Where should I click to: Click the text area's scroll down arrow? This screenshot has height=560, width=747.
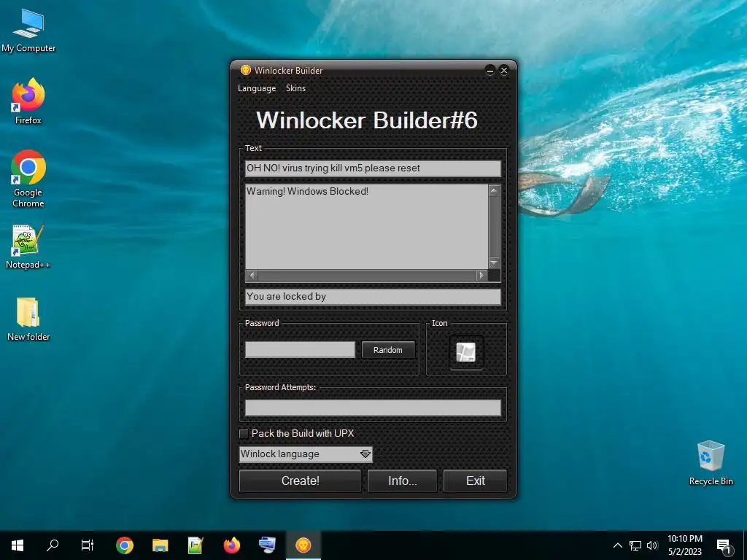click(494, 262)
